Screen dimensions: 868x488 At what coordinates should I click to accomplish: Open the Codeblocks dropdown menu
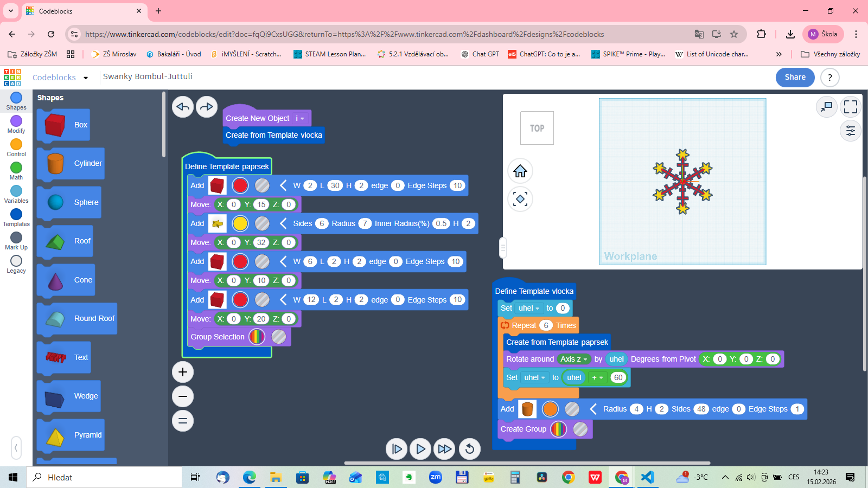(86, 78)
